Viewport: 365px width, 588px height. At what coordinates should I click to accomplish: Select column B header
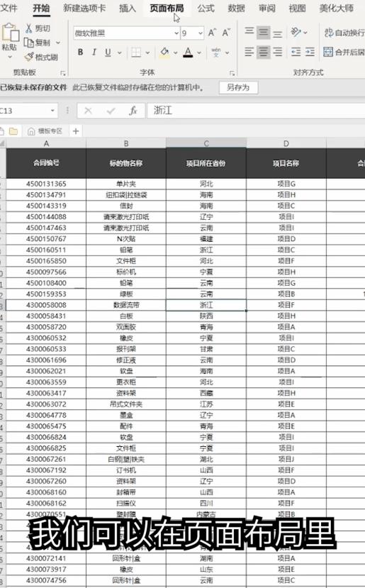(x=126, y=143)
